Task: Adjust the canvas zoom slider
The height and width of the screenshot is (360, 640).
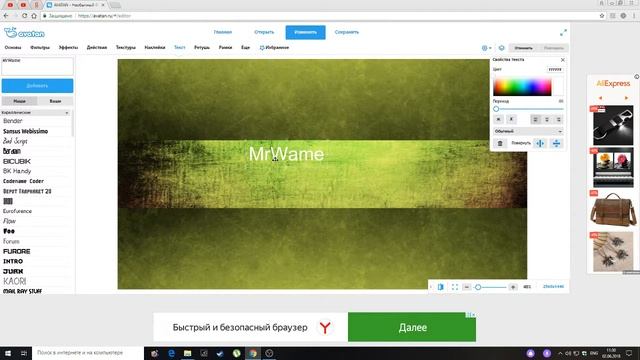Action: 490,287
